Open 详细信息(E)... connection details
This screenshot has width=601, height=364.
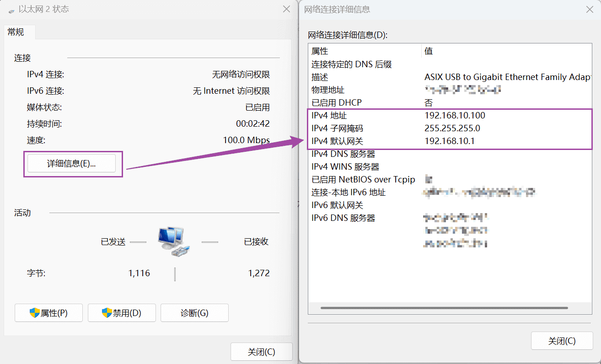[71, 164]
